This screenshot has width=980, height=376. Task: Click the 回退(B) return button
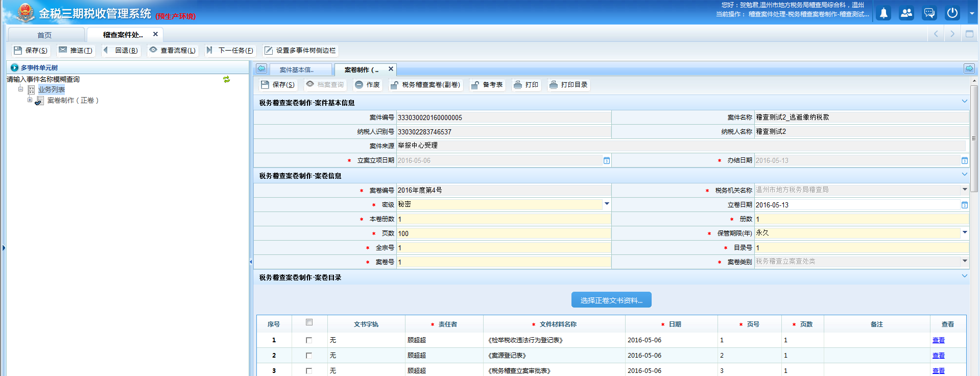[121, 51]
